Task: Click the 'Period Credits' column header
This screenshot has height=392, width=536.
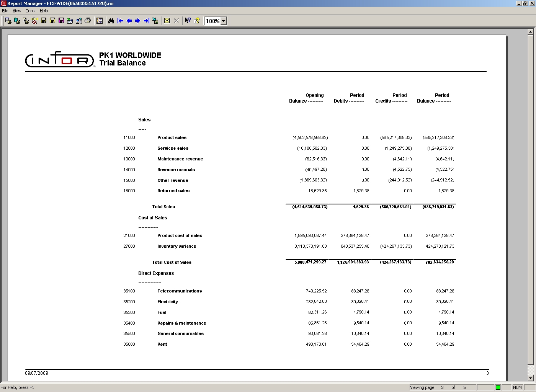Action: [x=391, y=98]
